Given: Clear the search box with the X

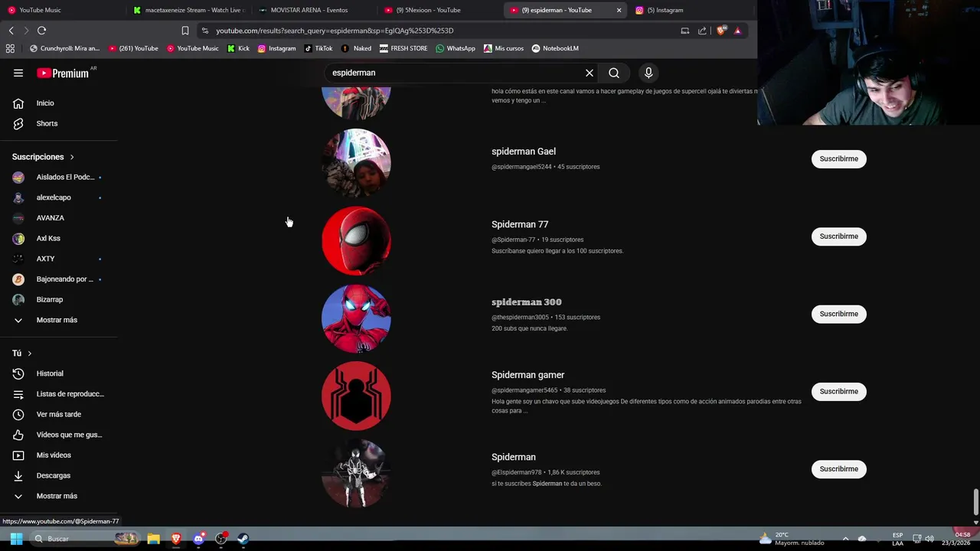Looking at the screenshot, I should tap(590, 73).
